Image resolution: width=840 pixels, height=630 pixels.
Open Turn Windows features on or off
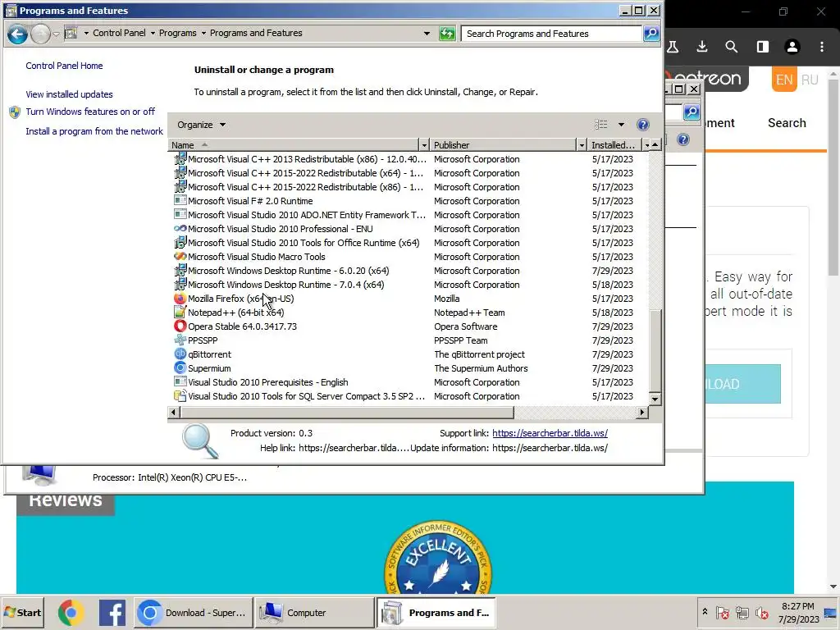(90, 112)
